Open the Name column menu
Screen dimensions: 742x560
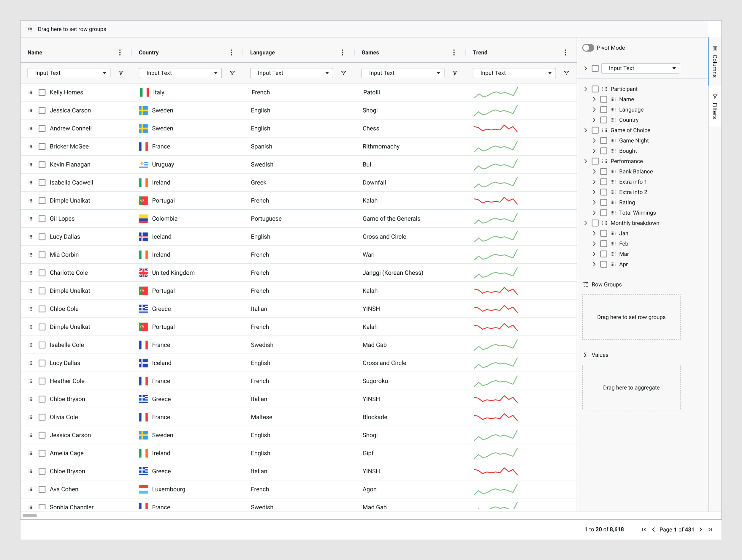click(x=120, y=52)
